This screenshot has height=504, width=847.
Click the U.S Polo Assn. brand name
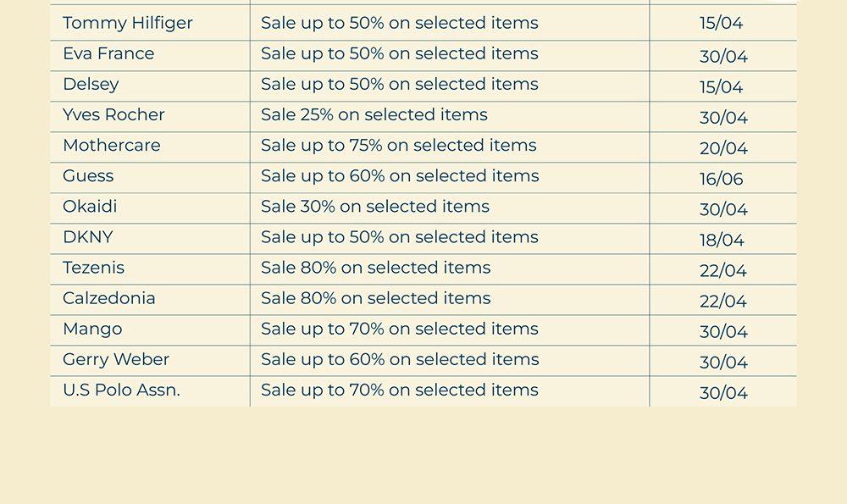[121, 390]
